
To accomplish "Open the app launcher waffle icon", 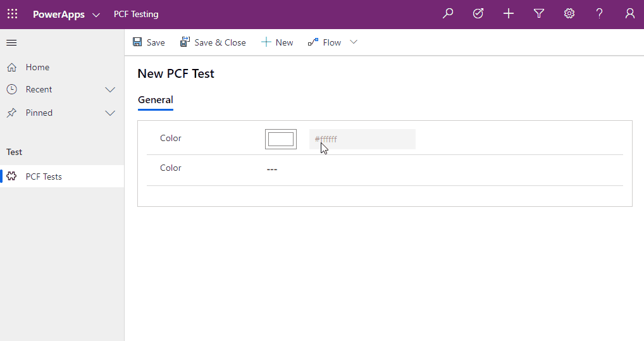I will (x=12, y=14).
